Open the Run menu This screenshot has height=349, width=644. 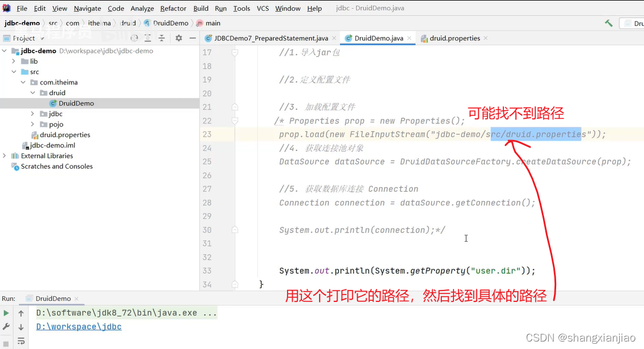220,8
